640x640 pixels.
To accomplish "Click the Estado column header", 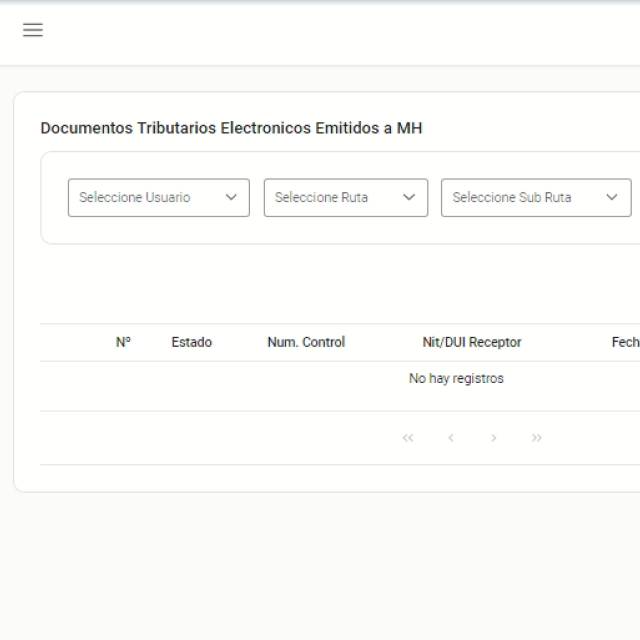I will coord(191,342).
